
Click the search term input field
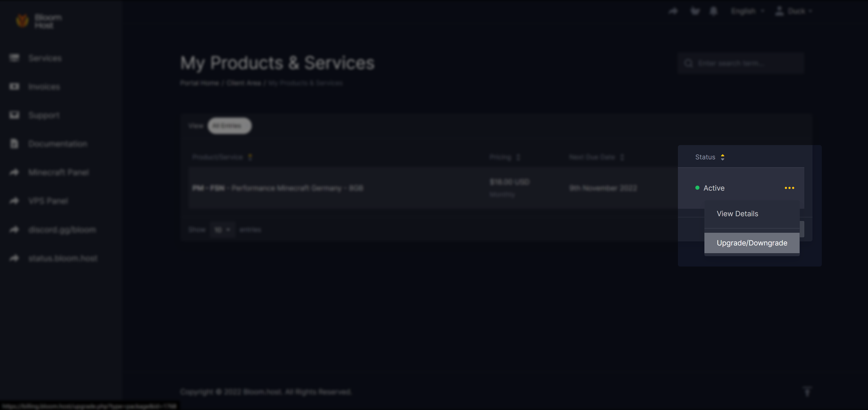pyautogui.click(x=741, y=63)
